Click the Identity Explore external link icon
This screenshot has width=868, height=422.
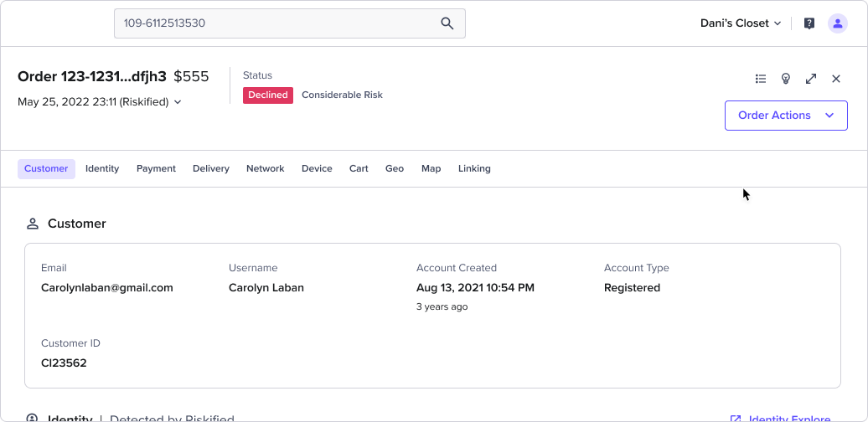pos(736,419)
